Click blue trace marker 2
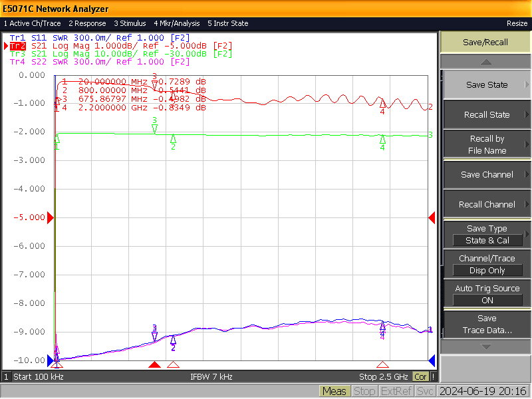532x399 pixels. click(174, 340)
